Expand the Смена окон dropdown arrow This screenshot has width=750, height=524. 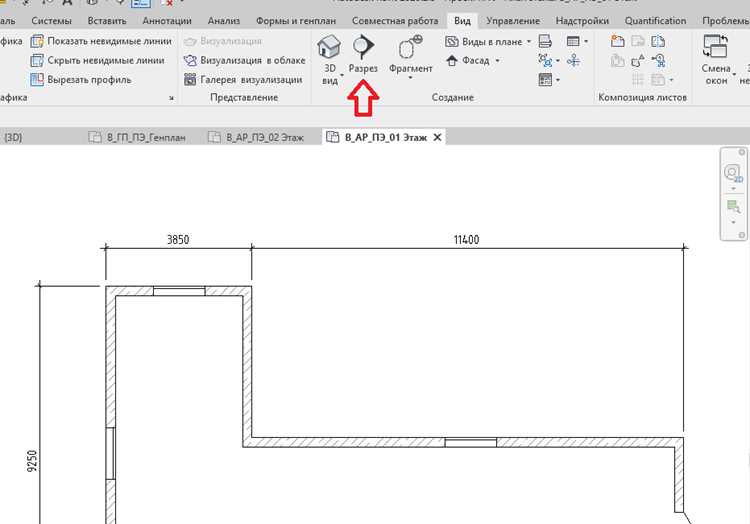point(734,75)
